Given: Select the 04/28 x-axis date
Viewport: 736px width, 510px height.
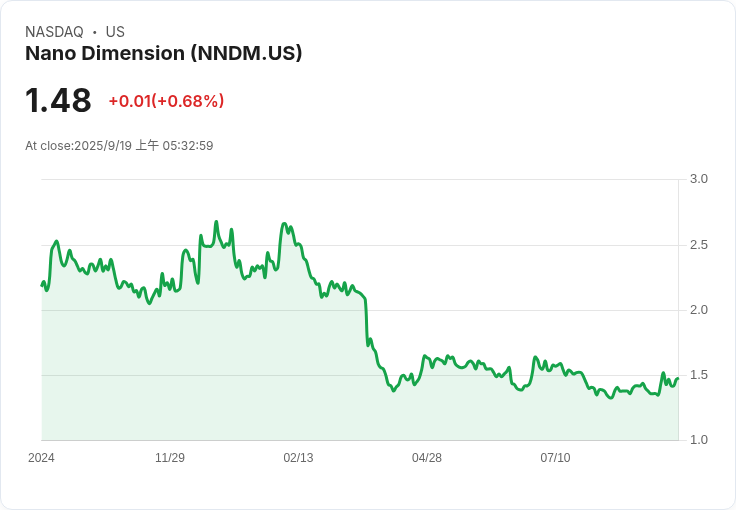Looking at the screenshot, I should (427, 458).
